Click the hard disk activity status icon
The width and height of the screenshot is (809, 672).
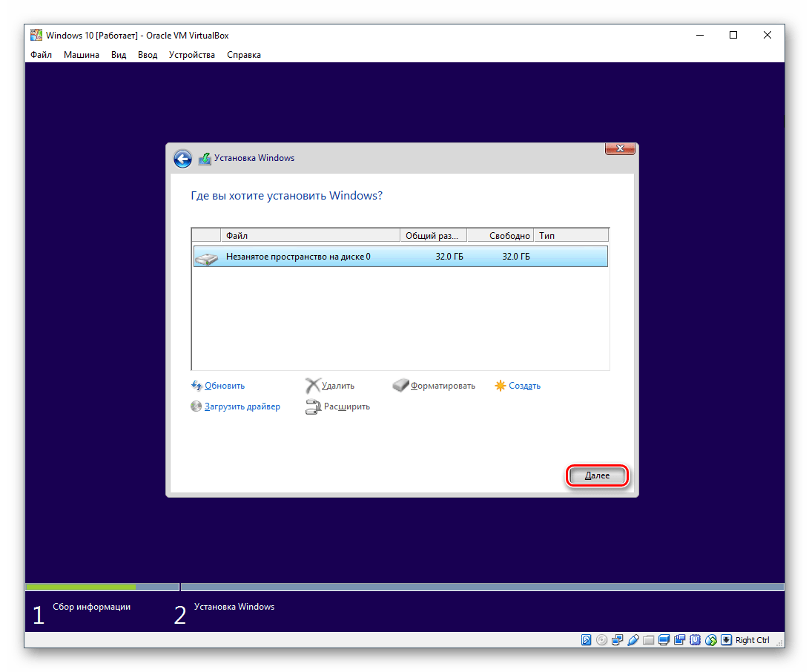(586, 640)
